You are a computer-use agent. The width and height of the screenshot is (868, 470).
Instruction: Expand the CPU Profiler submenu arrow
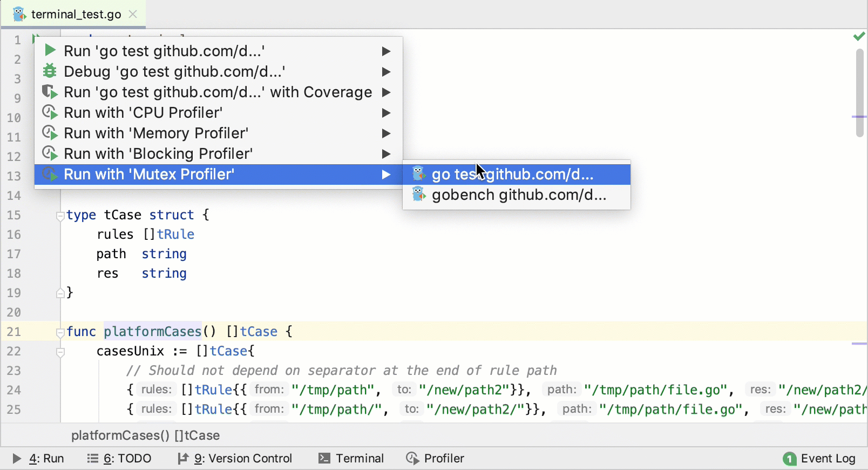click(x=386, y=112)
